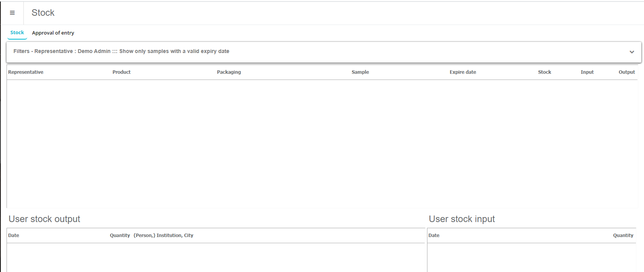Click Quantity header under User stock input
The width and height of the screenshot is (644, 272).
623,236
